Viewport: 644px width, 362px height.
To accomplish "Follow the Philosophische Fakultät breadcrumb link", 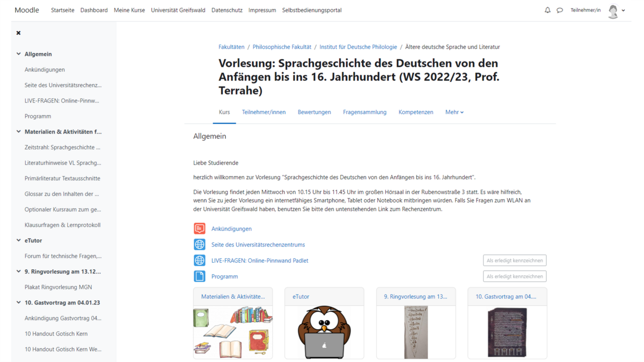I will click(x=282, y=47).
